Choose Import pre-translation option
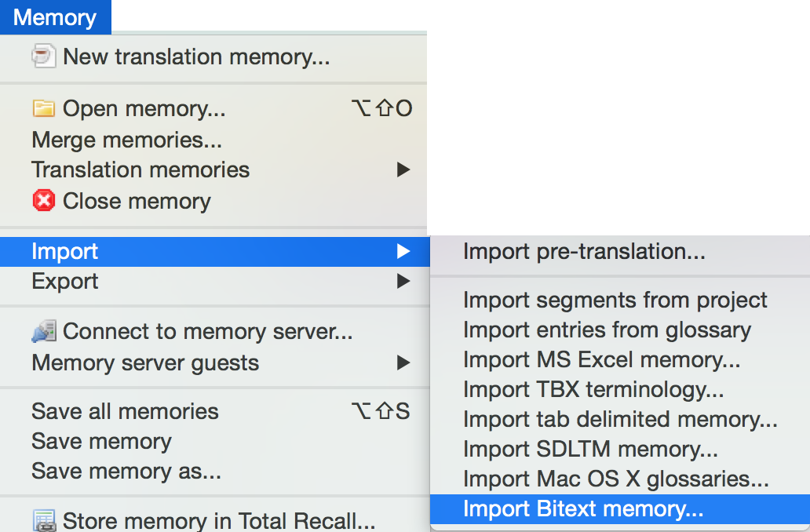Viewport: 810px width, 532px height. [584, 251]
